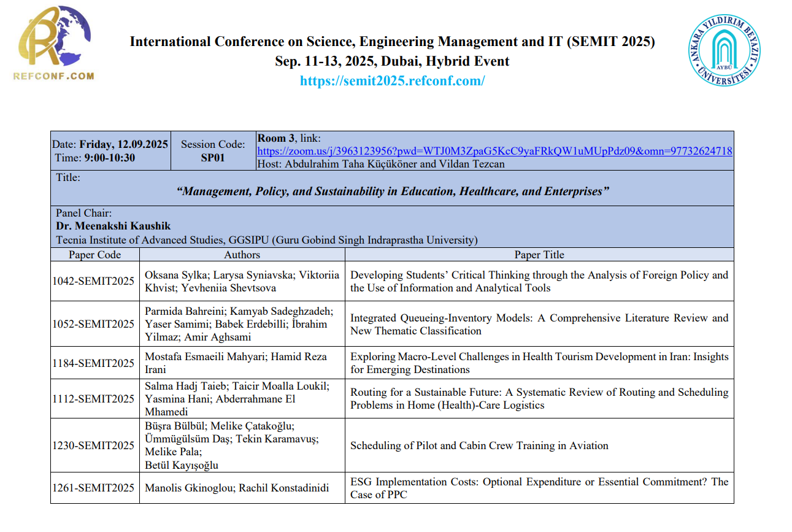The width and height of the screenshot is (792, 532).
Task: Click the host line naming Abdulrahim Taha Küçüköner
Action: click(x=380, y=164)
